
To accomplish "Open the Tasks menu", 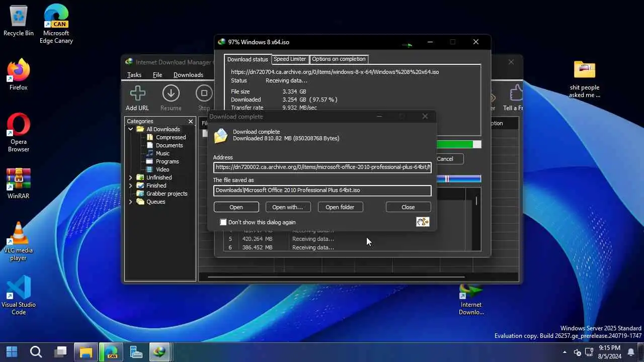I will 134,75.
